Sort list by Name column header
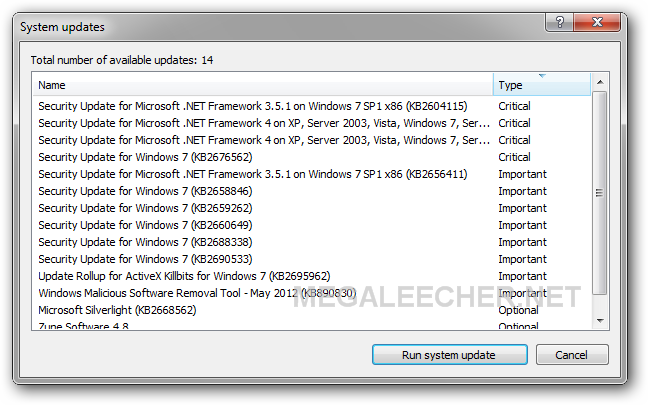The width and height of the screenshot is (648, 405). pos(263,85)
